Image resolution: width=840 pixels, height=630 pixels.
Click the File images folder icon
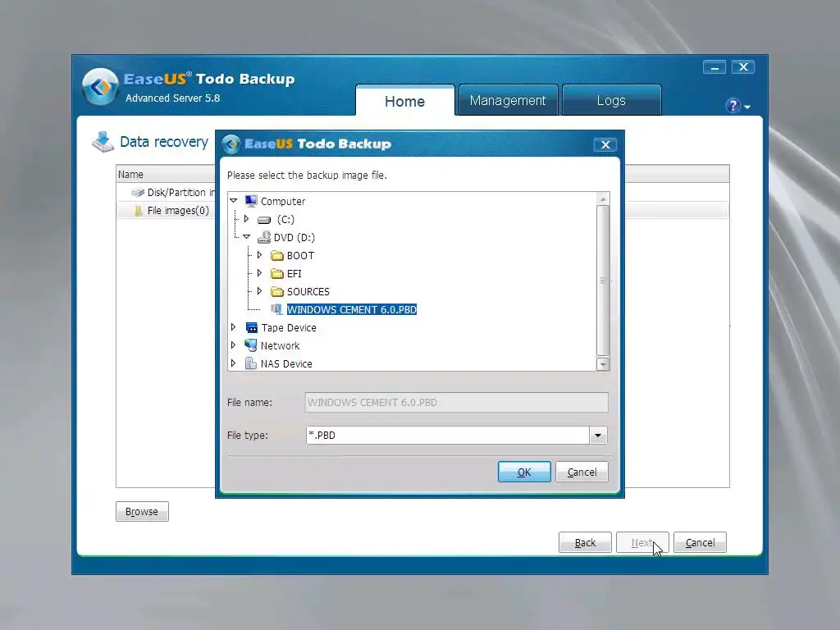click(138, 211)
